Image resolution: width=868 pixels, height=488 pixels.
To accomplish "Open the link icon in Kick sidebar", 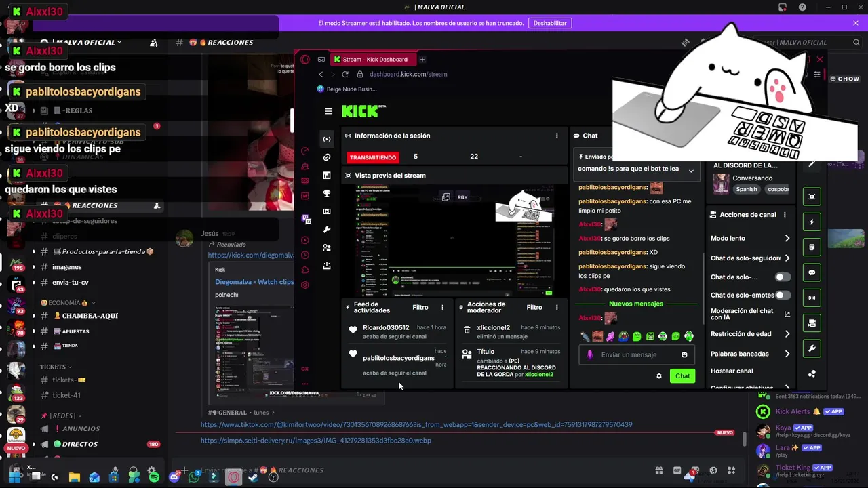I will coord(327,157).
